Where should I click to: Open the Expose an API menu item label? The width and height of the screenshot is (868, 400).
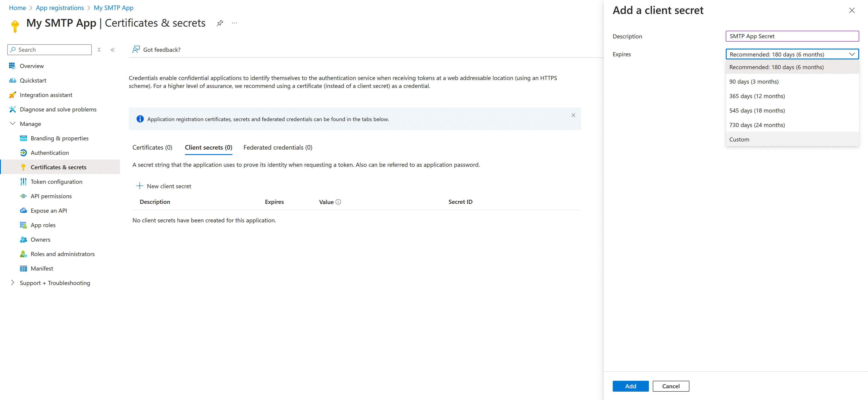tap(49, 211)
